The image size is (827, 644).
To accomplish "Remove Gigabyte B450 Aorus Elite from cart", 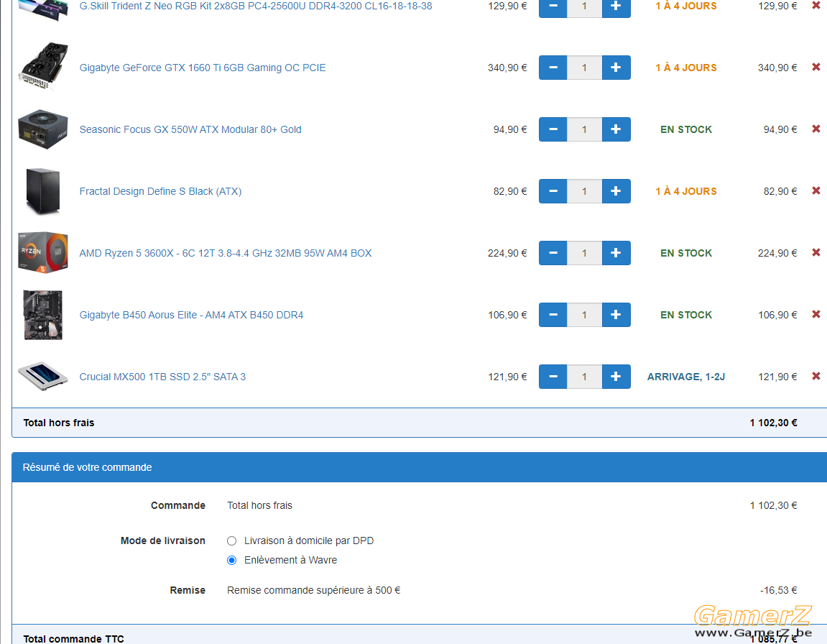I will pos(816,314).
